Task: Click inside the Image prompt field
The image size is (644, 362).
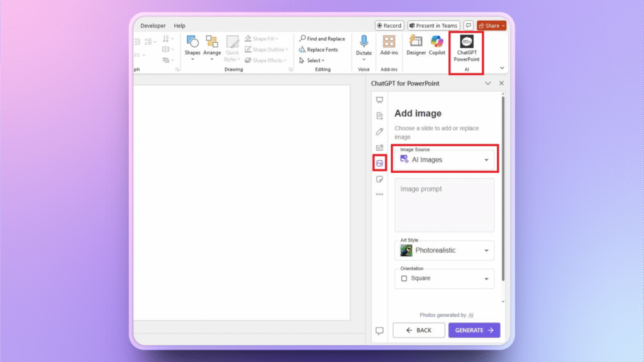Action: click(444, 204)
